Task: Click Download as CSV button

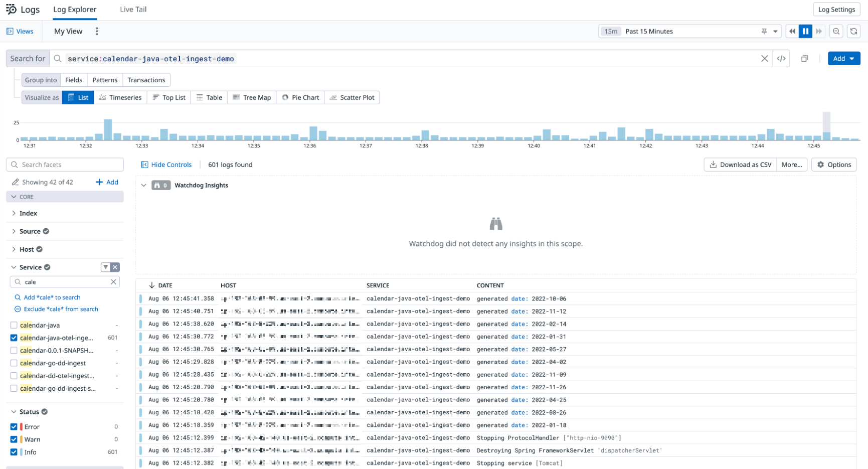Action: [x=740, y=165]
